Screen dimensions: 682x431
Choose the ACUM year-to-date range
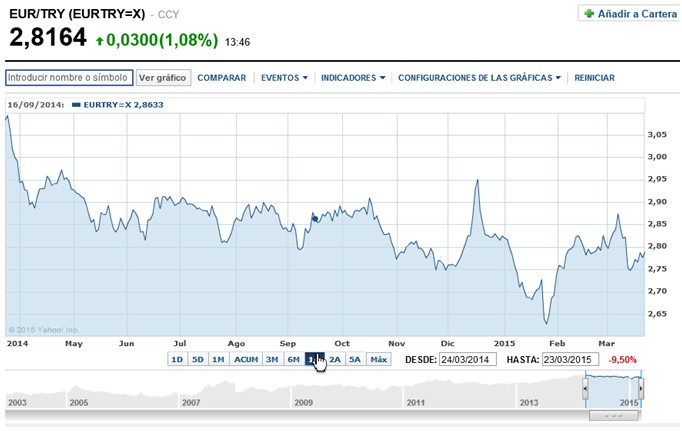(246, 359)
